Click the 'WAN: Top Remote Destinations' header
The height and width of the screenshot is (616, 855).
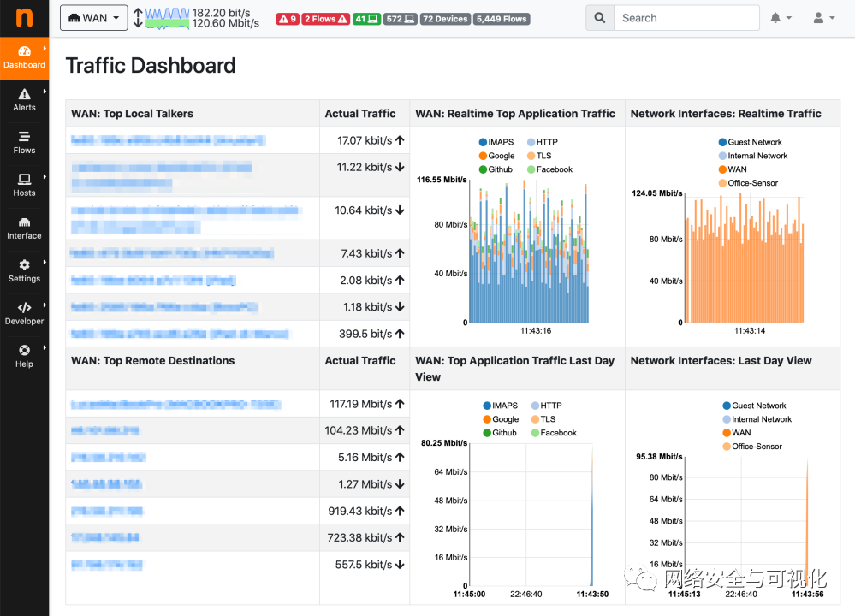pos(152,361)
